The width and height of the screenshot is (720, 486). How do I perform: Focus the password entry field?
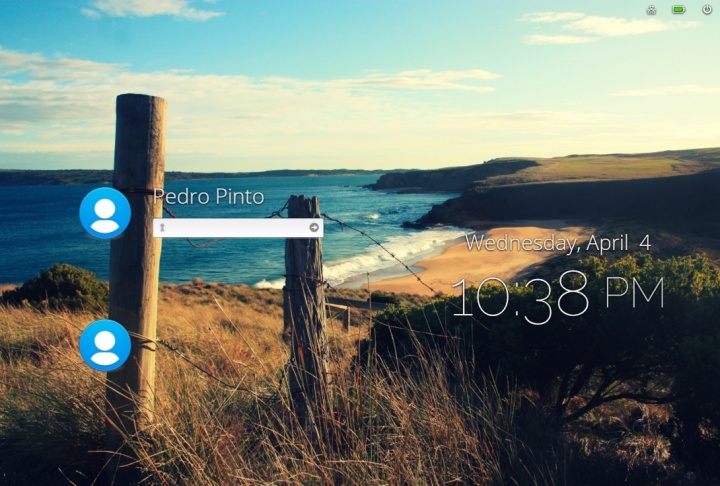pyautogui.click(x=235, y=228)
